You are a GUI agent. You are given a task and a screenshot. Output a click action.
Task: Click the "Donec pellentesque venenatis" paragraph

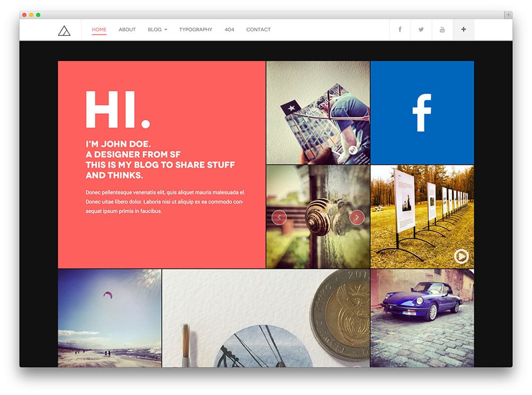[165, 201]
